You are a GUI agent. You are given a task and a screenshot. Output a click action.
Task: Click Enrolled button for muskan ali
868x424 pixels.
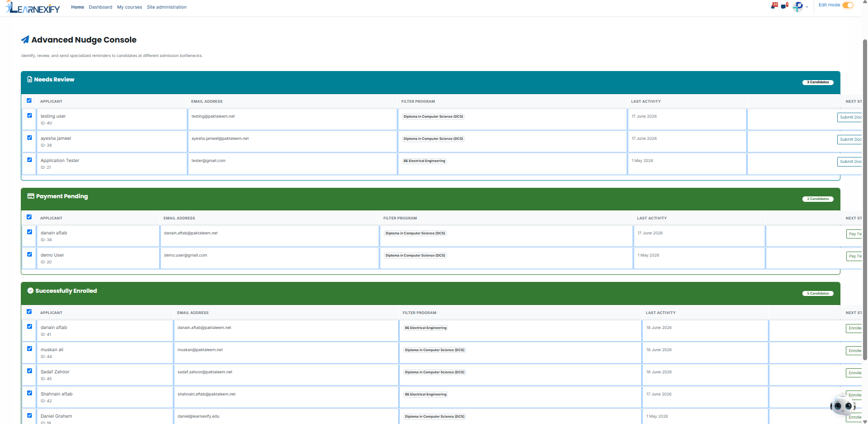click(x=854, y=351)
